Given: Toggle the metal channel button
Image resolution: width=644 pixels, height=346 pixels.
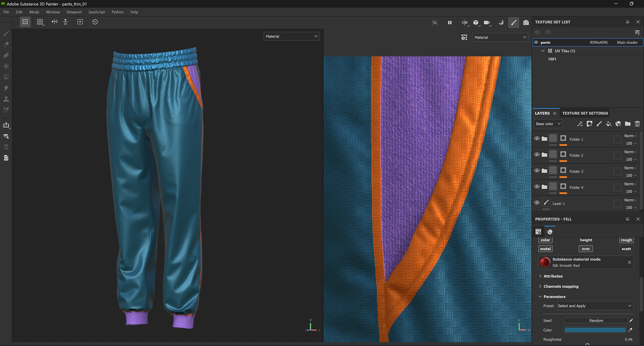Looking at the screenshot, I should 545,249.
